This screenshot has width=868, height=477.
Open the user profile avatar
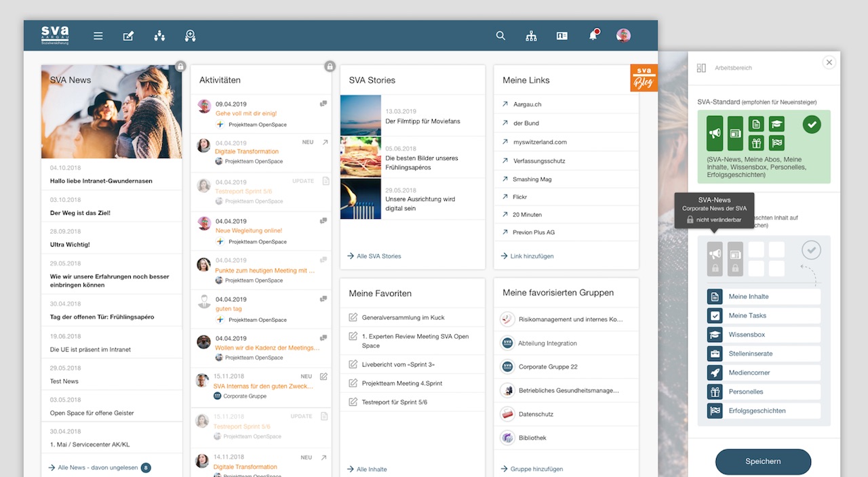click(x=623, y=35)
